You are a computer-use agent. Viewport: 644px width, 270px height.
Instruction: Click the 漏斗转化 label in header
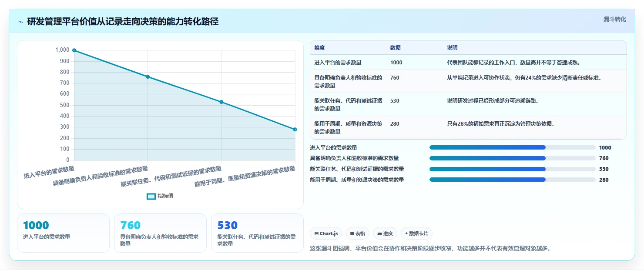pos(614,19)
